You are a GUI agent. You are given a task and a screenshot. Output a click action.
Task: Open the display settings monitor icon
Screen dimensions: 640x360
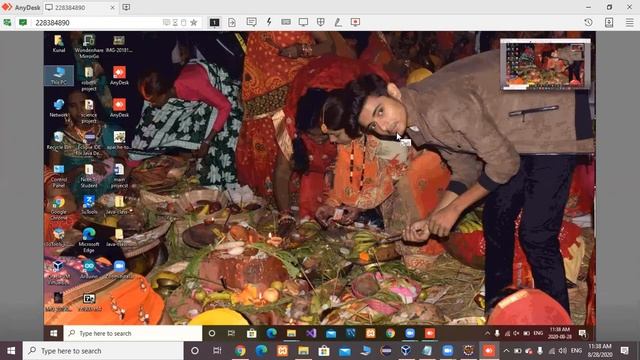coord(303,22)
